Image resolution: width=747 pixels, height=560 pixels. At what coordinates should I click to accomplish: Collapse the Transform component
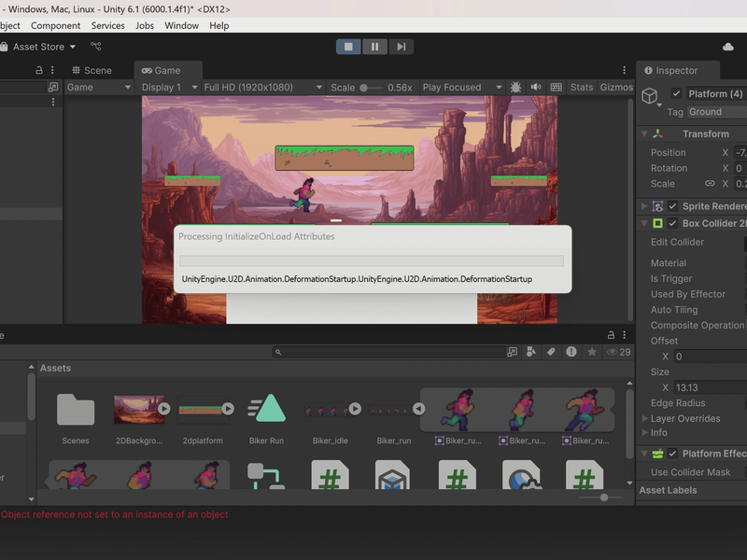(x=644, y=133)
